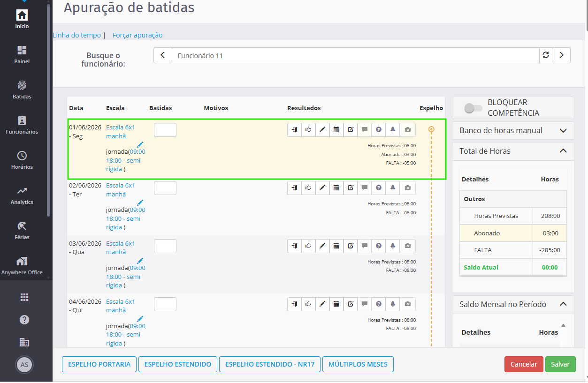The image size is (588, 383).
Task: Go to previous employee with left arrow
Action: click(163, 55)
